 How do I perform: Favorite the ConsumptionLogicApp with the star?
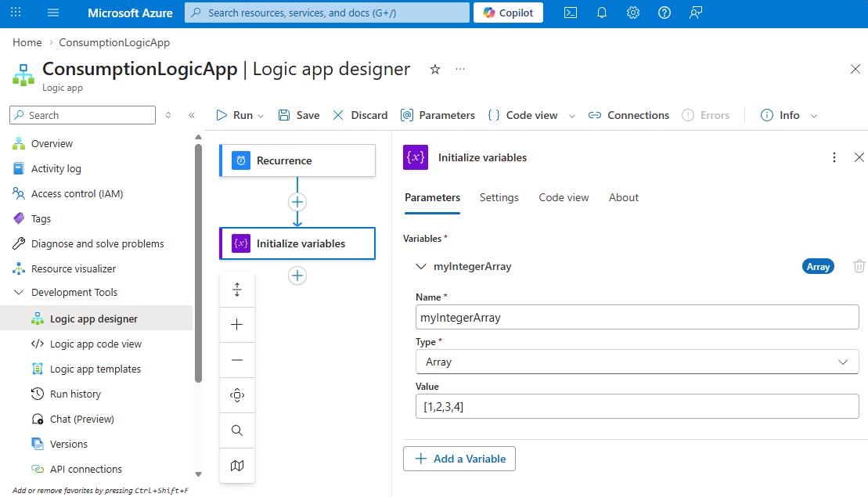[435, 69]
